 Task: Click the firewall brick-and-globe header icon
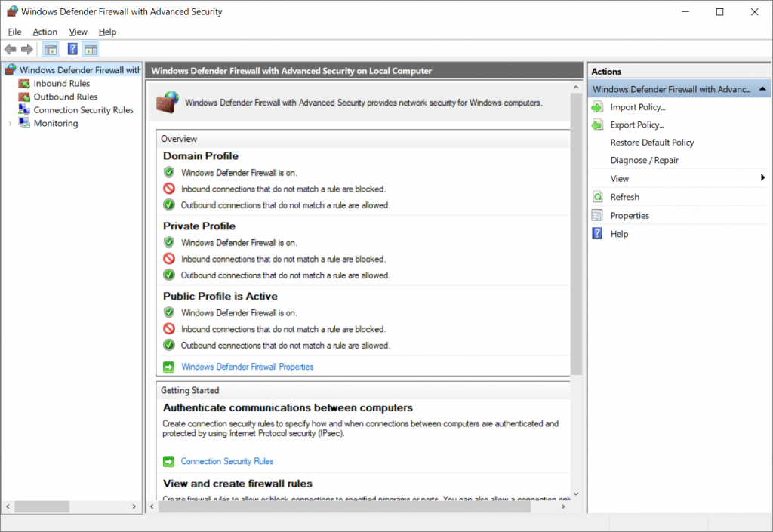167,102
